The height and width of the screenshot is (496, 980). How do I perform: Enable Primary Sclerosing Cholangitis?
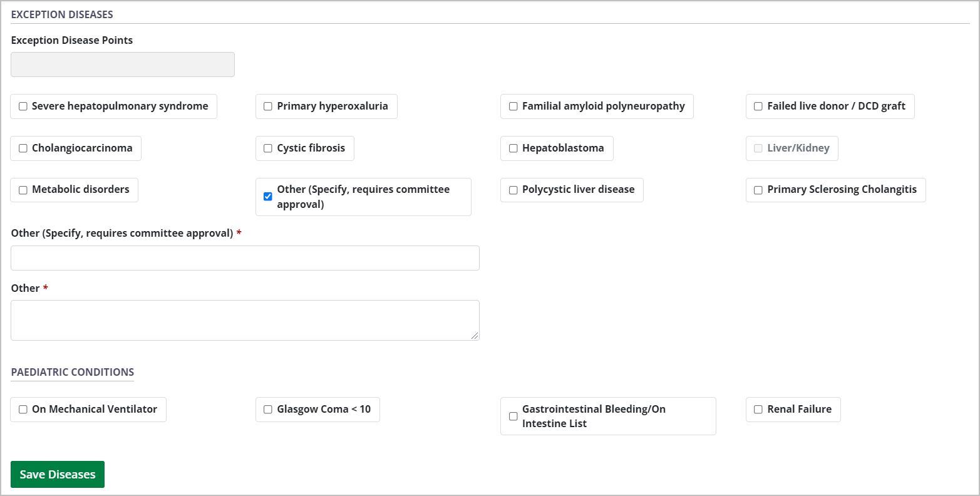[758, 189]
